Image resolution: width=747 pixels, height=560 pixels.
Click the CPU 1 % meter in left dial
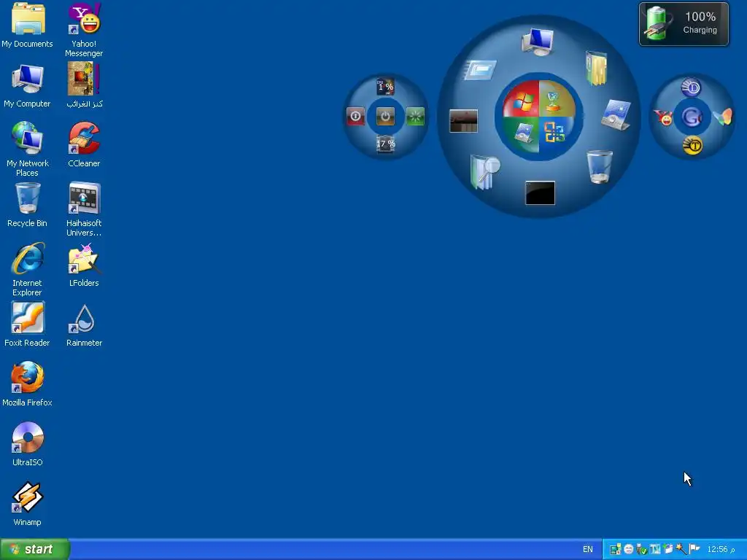(x=385, y=87)
